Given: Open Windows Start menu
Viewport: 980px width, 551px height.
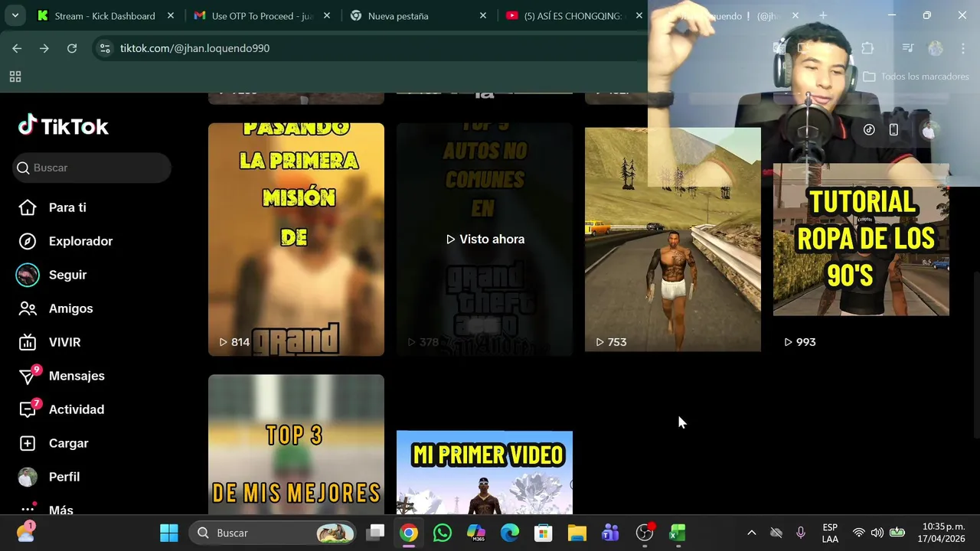Looking at the screenshot, I should coord(169,533).
